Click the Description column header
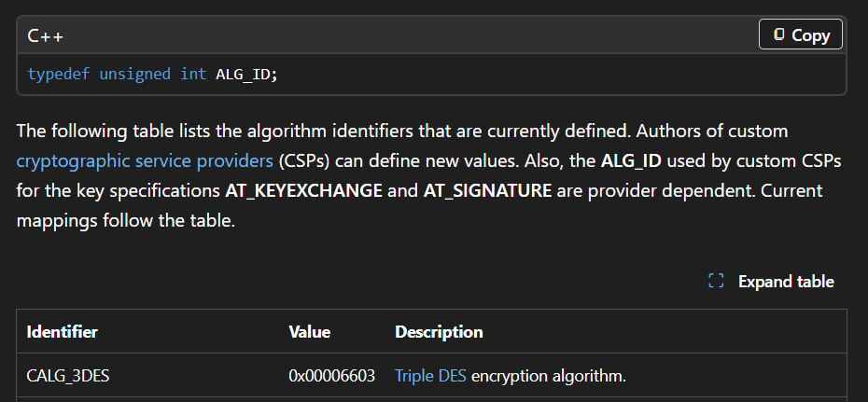Image resolution: width=868 pixels, height=402 pixels. coord(439,332)
